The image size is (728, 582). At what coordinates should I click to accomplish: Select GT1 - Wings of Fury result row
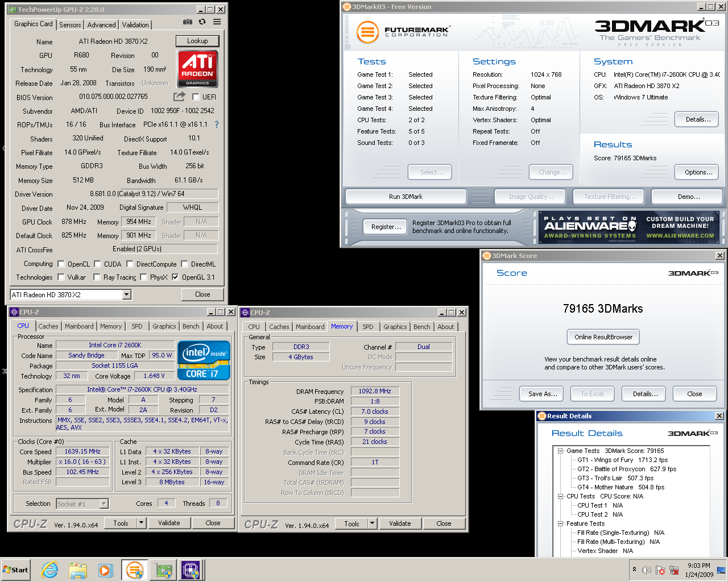[x=622, y=460]
